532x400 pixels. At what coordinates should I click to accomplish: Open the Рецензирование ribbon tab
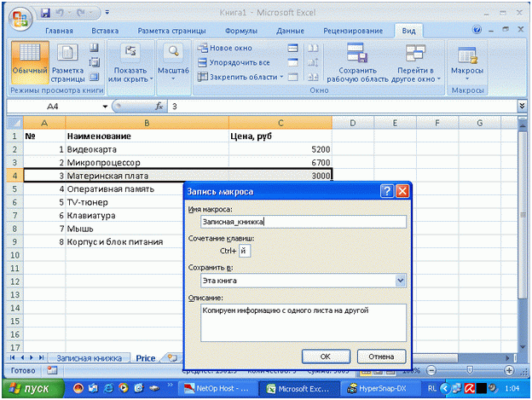click(353, 31)
